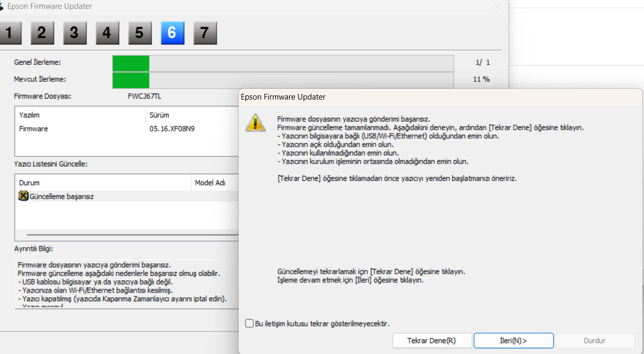644x354 pixels.
Task: Click the 'Ayrıntılı Bilgi:' label
Action: 33,249
